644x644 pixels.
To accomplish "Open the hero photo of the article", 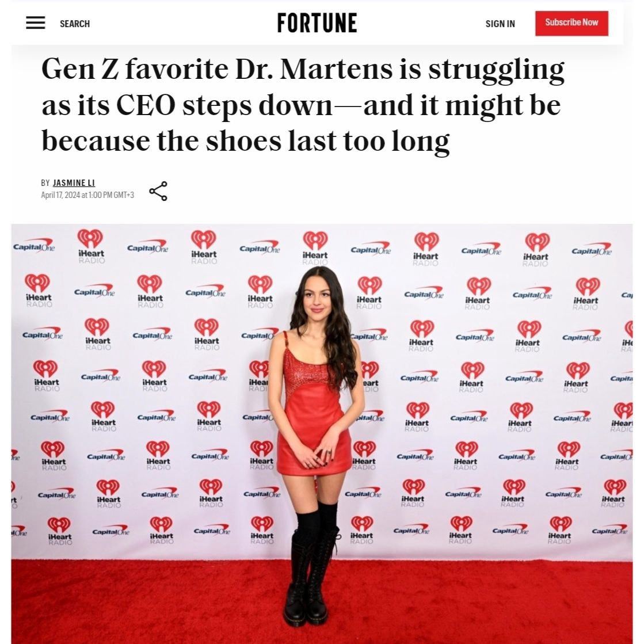I will coord(322,433).
